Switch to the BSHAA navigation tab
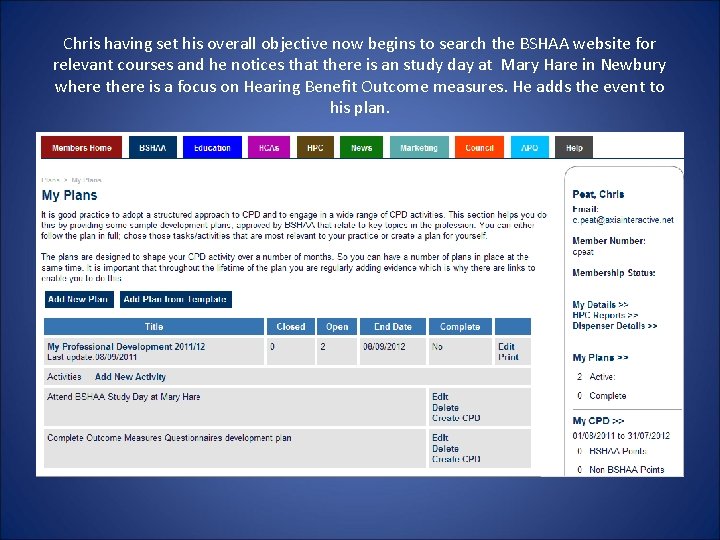 (x=152, y=147)
